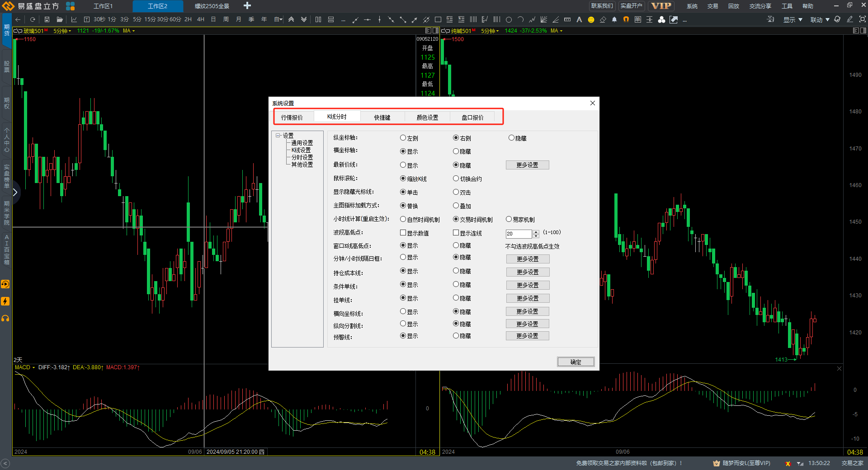Click the pencil edit icon in toolbar

(850, 19)
